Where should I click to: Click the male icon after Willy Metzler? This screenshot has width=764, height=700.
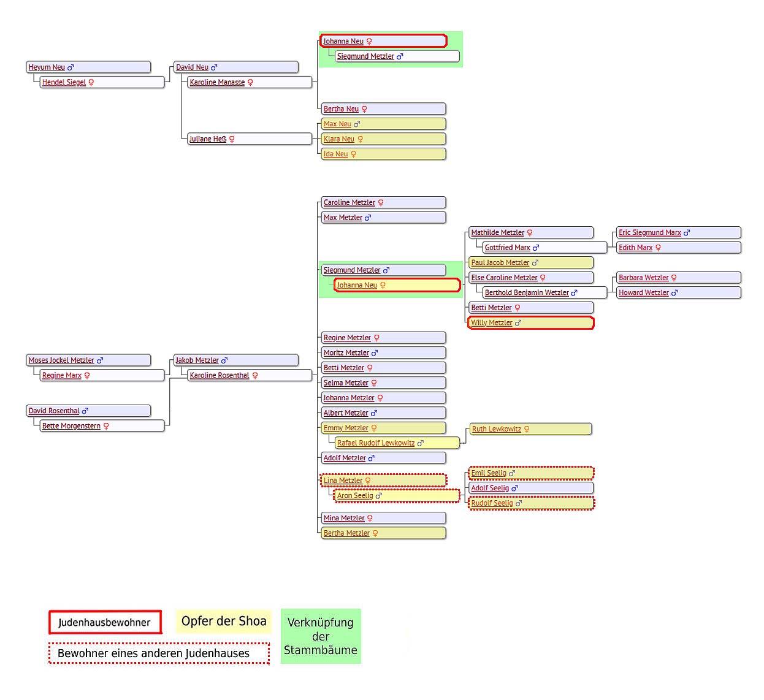point(518,323)
